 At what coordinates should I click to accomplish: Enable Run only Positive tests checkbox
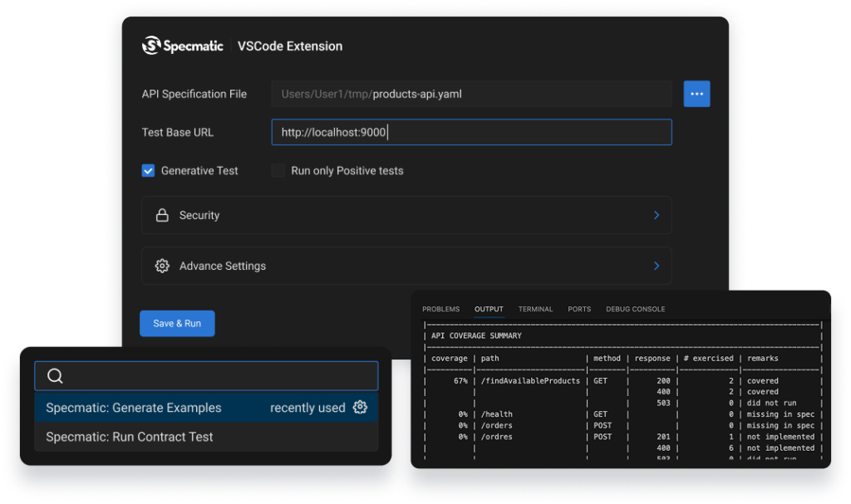click(x=278, y=170)
